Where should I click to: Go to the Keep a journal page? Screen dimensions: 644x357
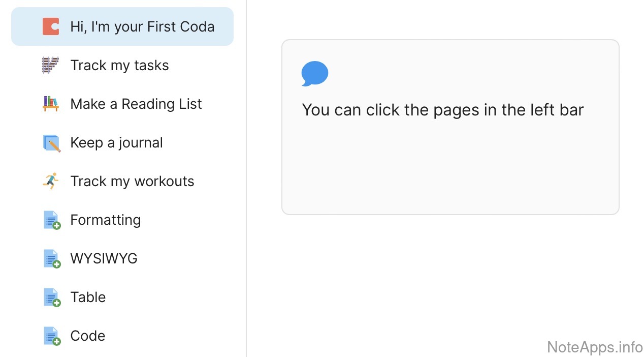coord(116,142)
